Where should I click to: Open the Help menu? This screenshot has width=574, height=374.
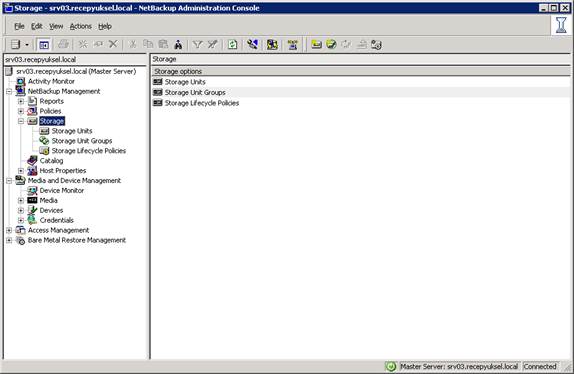(105, 26)
